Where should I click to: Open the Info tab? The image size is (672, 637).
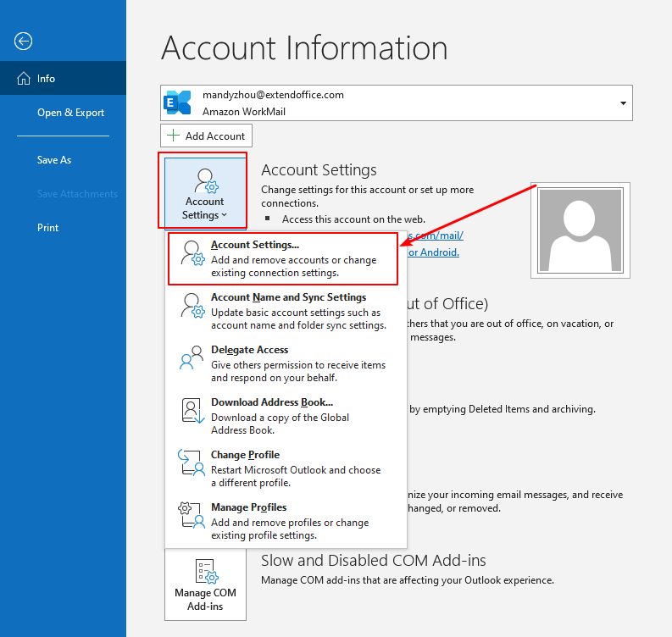(x=63, y=78)
